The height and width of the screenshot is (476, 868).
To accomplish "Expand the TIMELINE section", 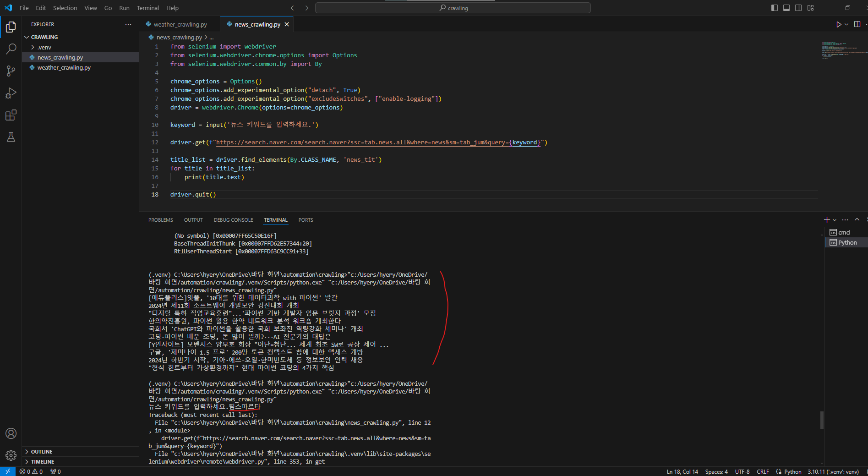I will pyautogui.click(x=43, y=462).
